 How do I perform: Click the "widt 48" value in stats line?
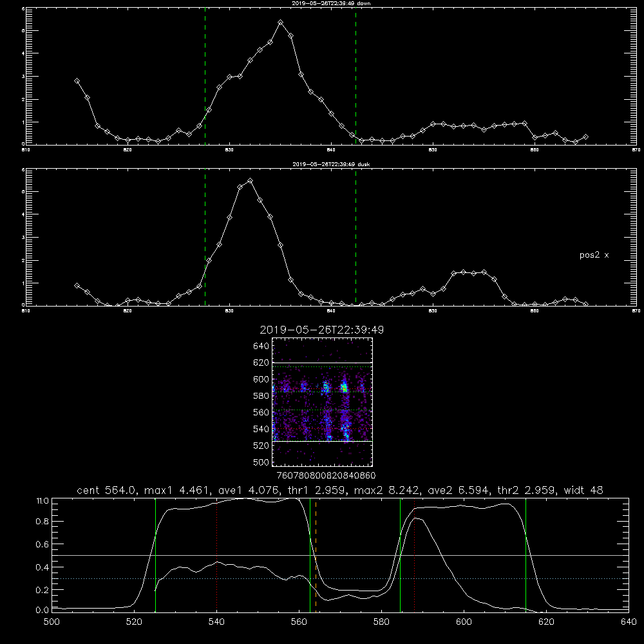583,490
